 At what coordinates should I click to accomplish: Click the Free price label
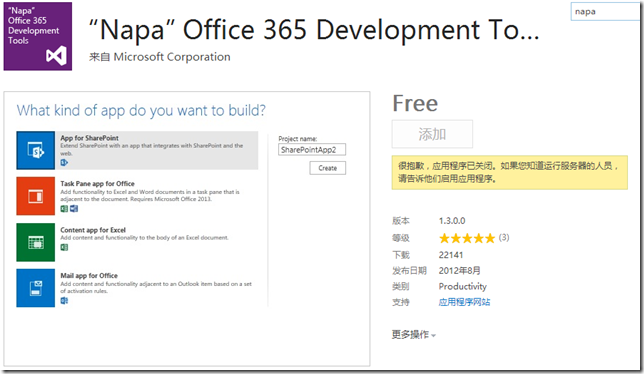(415, 103)
